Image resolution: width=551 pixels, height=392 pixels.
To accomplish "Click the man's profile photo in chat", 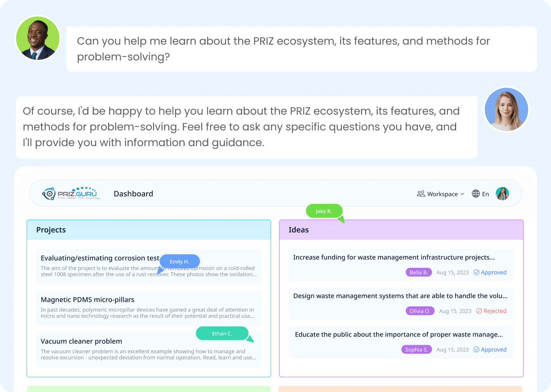I will (x=38, y=38).
